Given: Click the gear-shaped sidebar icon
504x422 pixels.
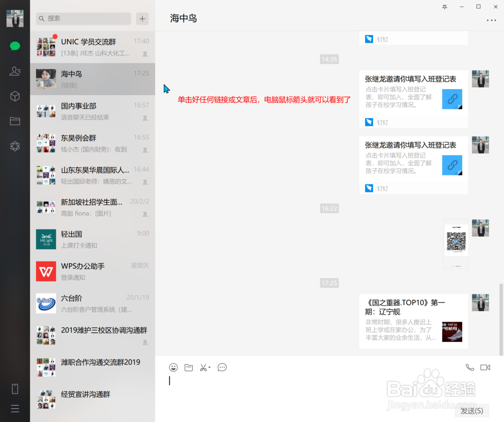Looking at the screenshot, I should click(x=15, y=146).
